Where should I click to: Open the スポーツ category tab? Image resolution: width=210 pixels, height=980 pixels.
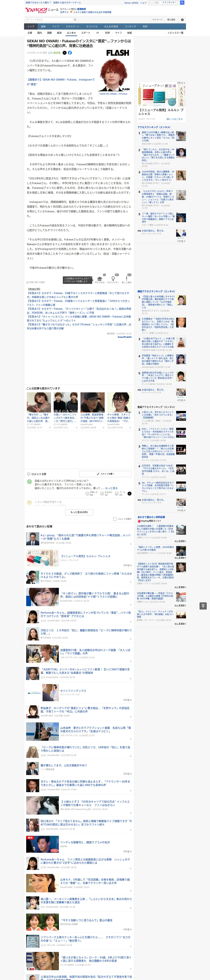click(x=86, y=33)
